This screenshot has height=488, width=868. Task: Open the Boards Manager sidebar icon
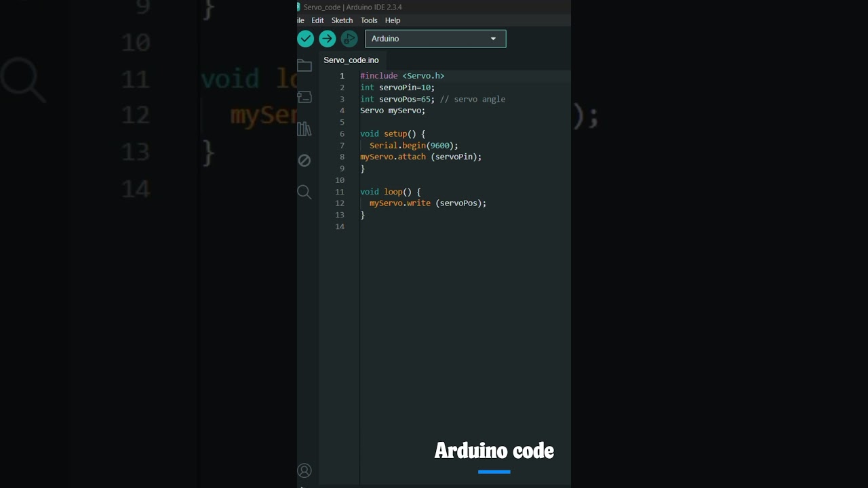pyautogui.click(x=304, y=97)
